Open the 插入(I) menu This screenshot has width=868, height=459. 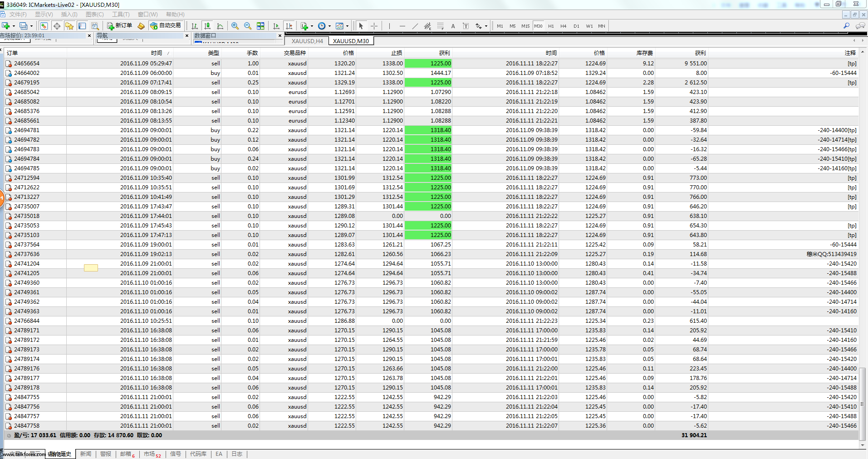click(x=69, y=15)
